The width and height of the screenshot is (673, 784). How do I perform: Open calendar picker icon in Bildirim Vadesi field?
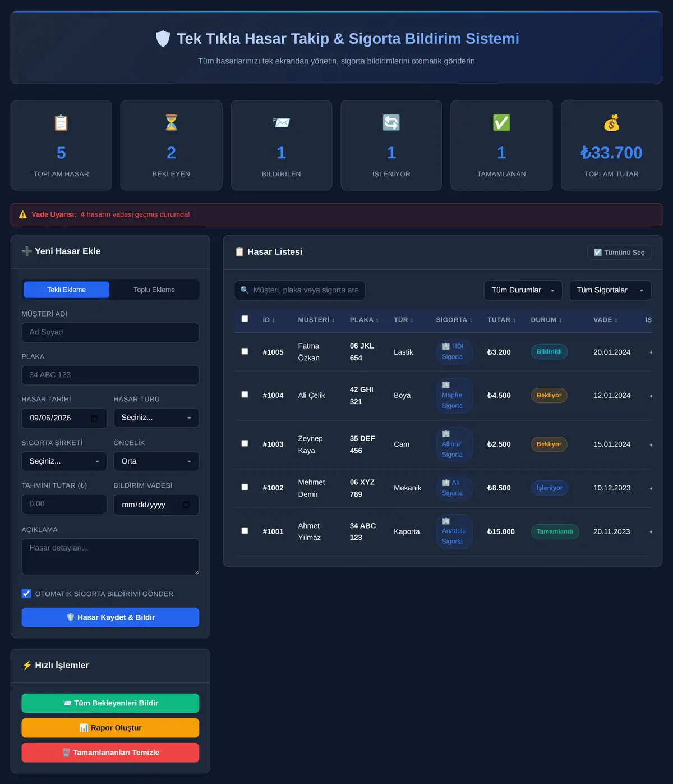pos(186,505)
